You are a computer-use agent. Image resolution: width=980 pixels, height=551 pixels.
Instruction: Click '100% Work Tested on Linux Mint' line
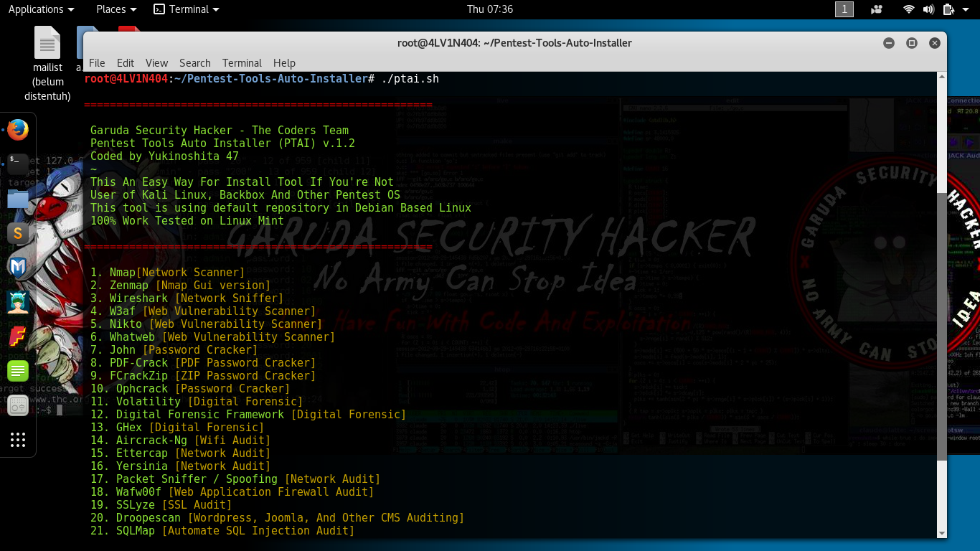pos(187,221)
